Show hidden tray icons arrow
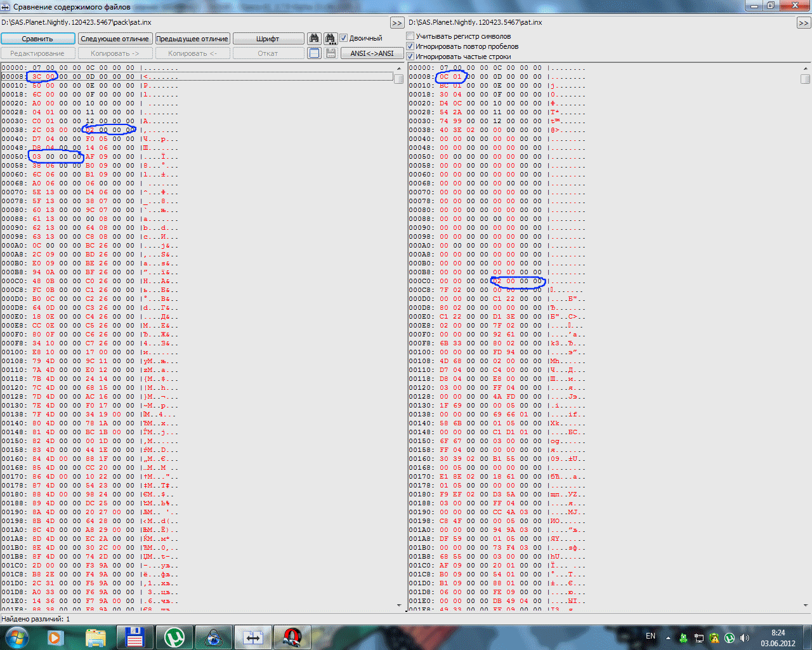The width and height of the screenshot is (812, 650). tap(668, 637)
